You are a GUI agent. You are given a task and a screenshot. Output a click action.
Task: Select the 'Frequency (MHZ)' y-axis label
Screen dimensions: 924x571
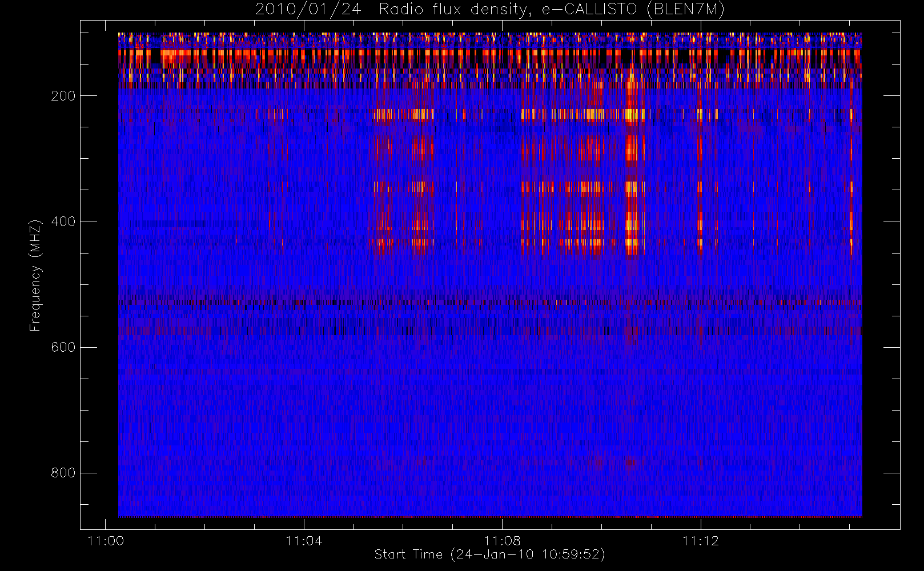[35, 275]
